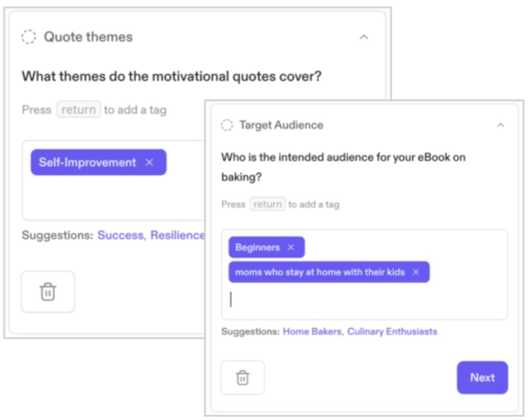The image size is (530, 420).
Task: Remove the moms who stay at home tag
Action: (416, 272)
